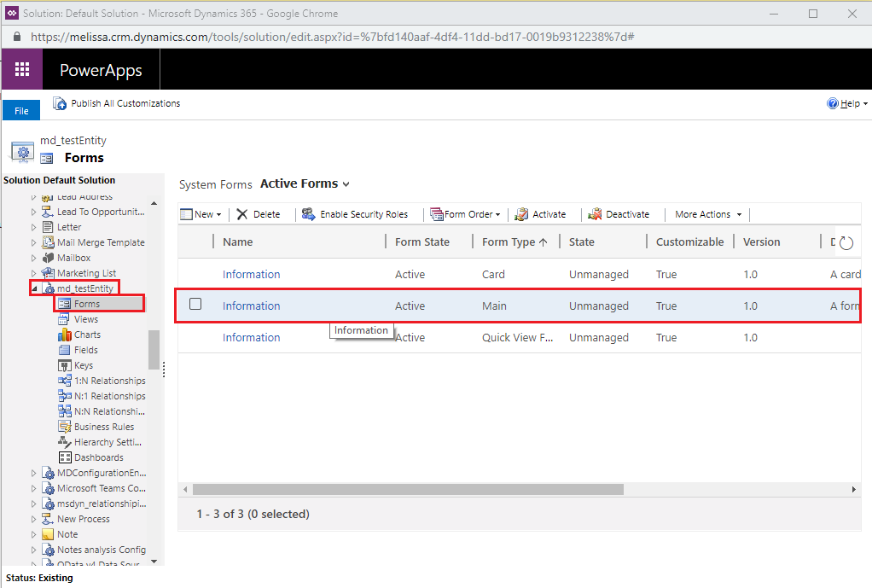Click the Enable Security Roles icon
872x588 pixels.
[x=308, y=214]
